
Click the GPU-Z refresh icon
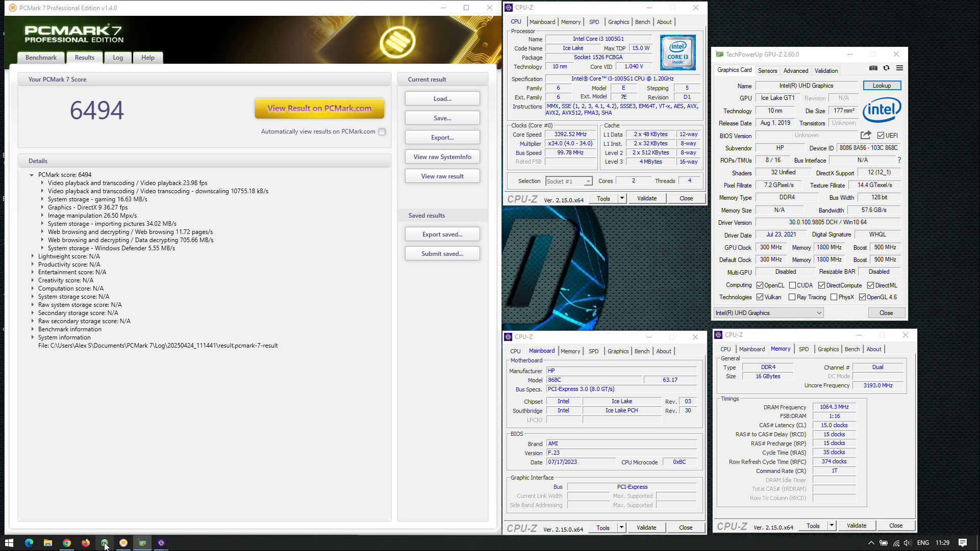click(887, 68)
